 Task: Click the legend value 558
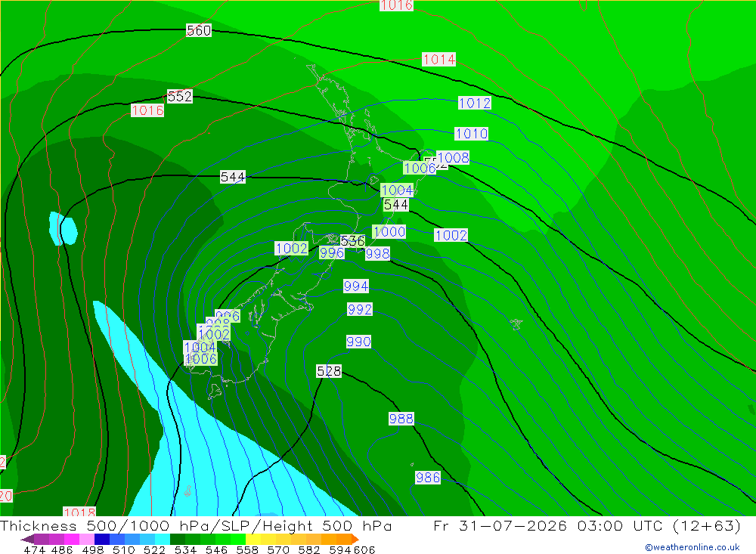click(247, 549)
